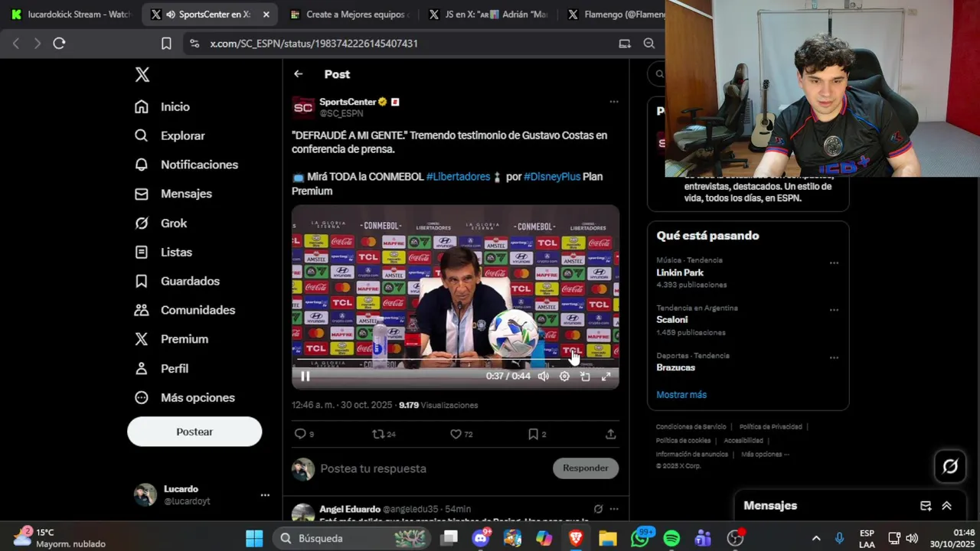Open Explorar in the sidebar
This screenshot has height=551, width=980.
coord(169,135)
